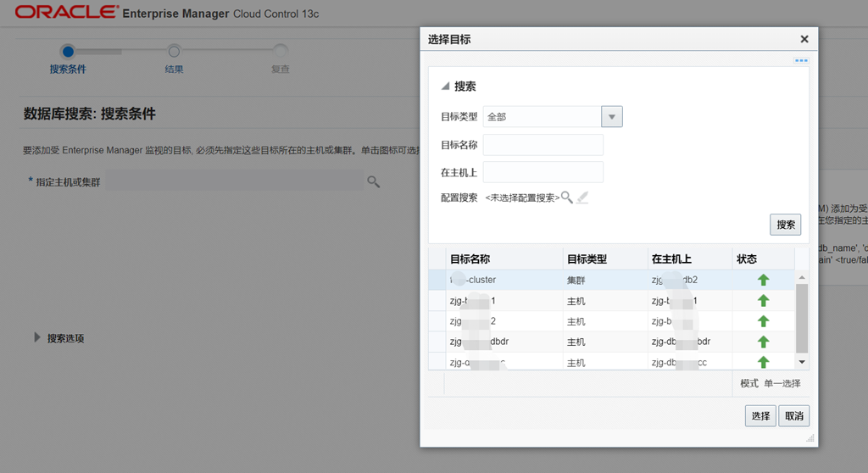This screenshot has width=868, height=473.
Task: Click the up status arrow in dbdr row
Action: [x=764, y=342]
